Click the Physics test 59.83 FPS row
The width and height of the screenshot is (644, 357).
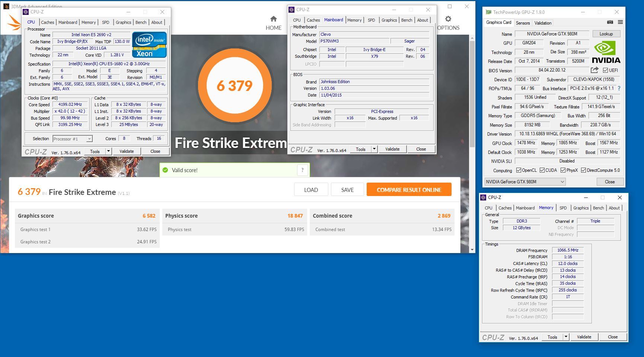(x=235, y=230)
